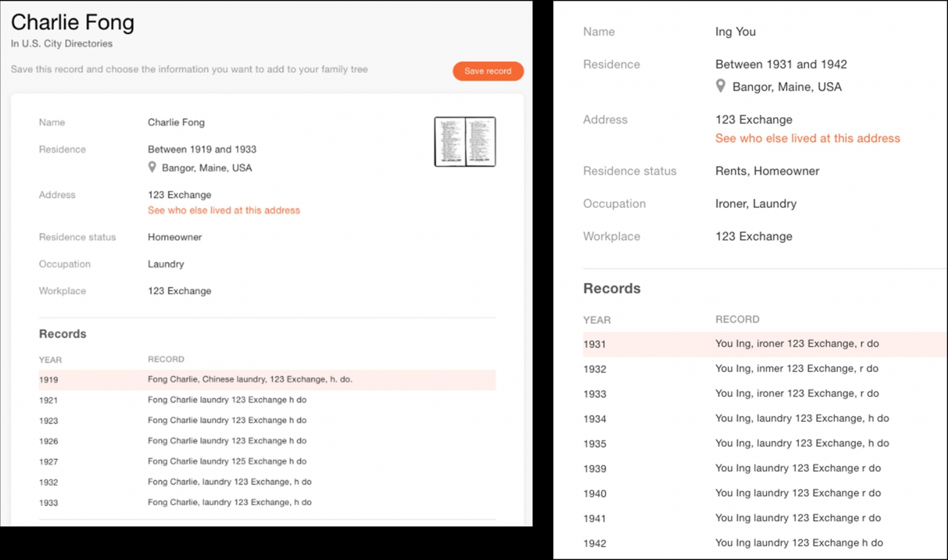This screenshot has width=948, height=560.
Task: Open the directory page thumbnail image
Action: click(x=465, y=141)
